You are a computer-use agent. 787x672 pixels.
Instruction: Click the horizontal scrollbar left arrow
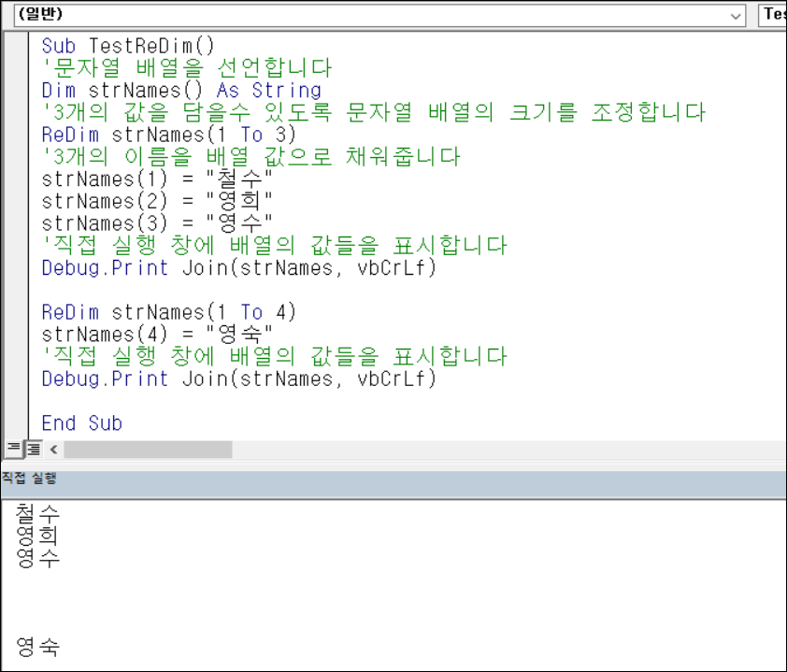(x=53, y=450)
